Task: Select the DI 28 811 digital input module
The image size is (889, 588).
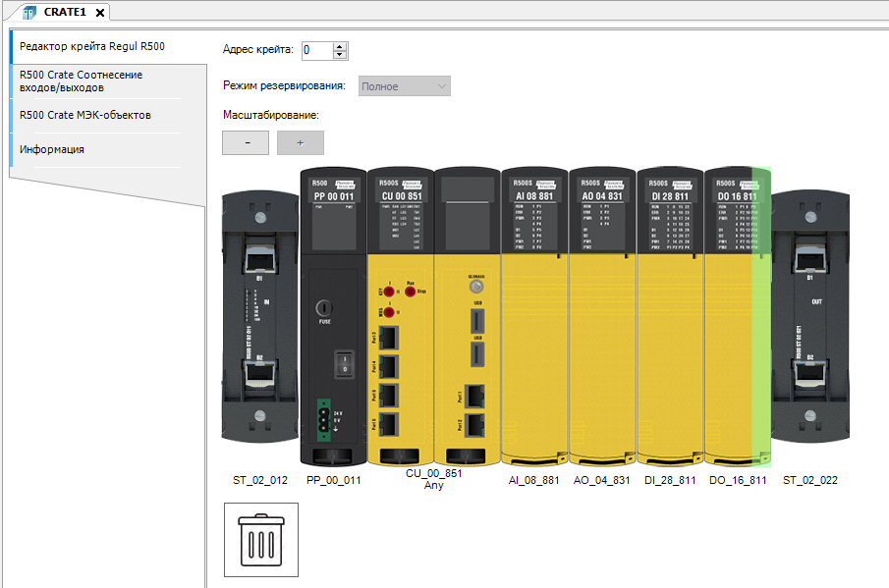Action: pos(670,314)
